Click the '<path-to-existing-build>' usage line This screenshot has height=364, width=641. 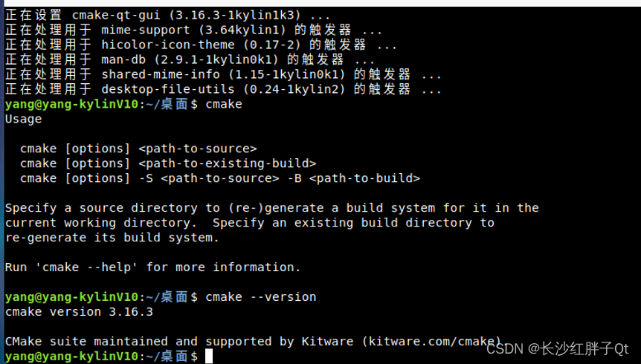click(x=168, y=163)
